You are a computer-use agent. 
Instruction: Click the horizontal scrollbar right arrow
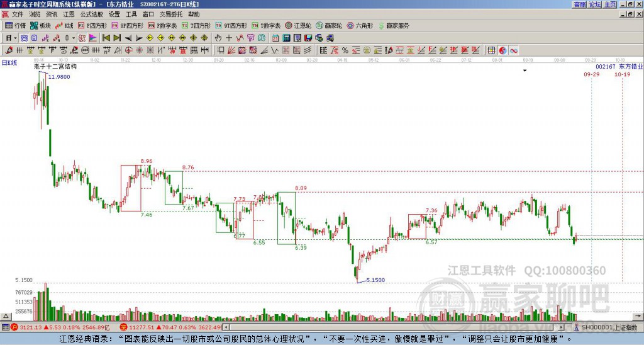pyautogui.click(x=562, y=327)
